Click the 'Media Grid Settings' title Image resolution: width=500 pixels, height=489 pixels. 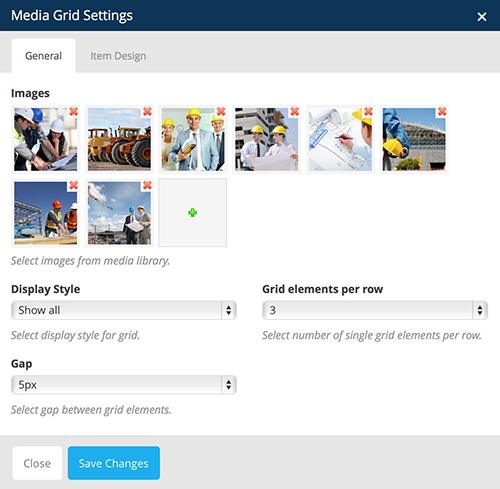pyautogui.click(x=72, y=15)
